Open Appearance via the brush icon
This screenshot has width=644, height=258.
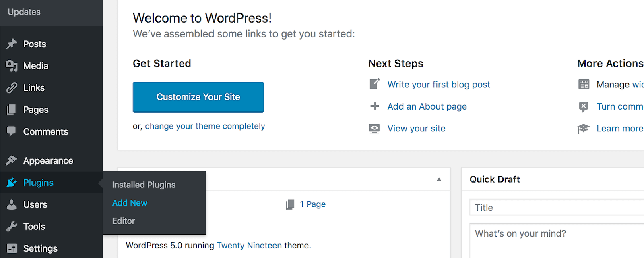[x=12, y=160]
